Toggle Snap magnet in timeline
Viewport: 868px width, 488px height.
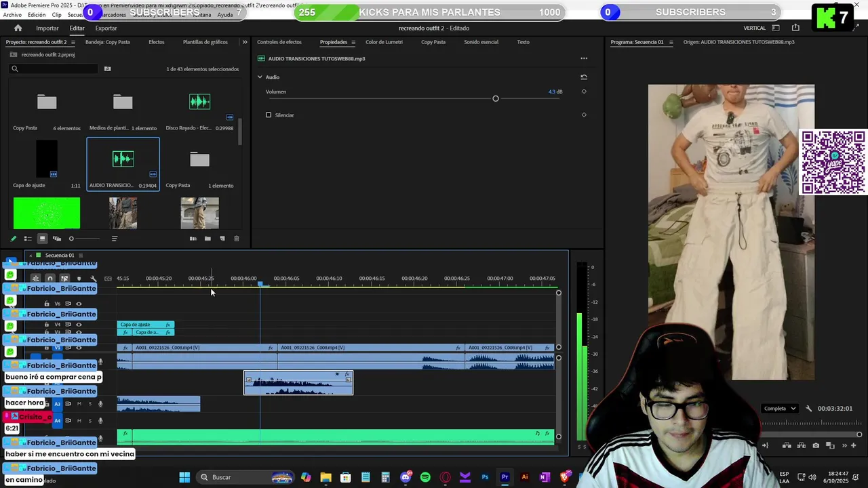(x=50, y=279)
